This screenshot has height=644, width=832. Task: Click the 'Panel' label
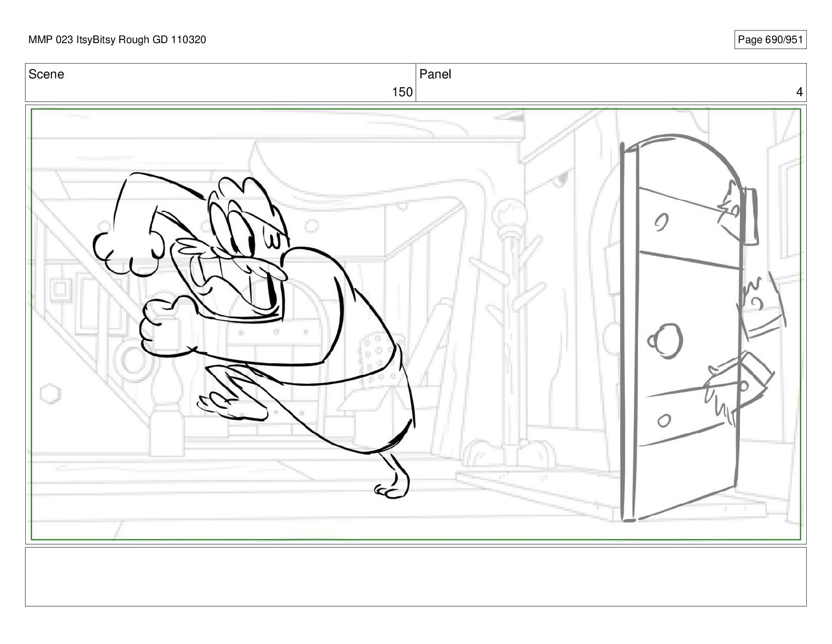click(x=435, y=75)
